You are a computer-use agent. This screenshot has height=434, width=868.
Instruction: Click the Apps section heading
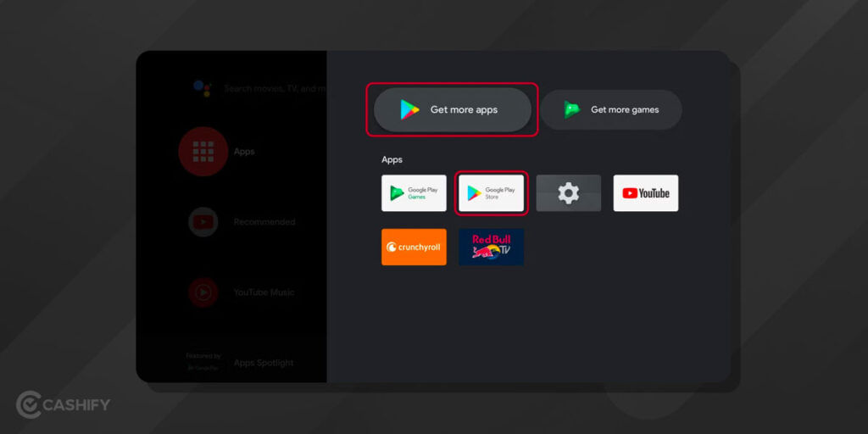point(392,159)
